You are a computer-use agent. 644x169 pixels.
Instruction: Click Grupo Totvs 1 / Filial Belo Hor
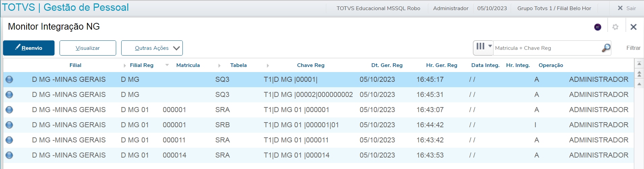(554, 8)
